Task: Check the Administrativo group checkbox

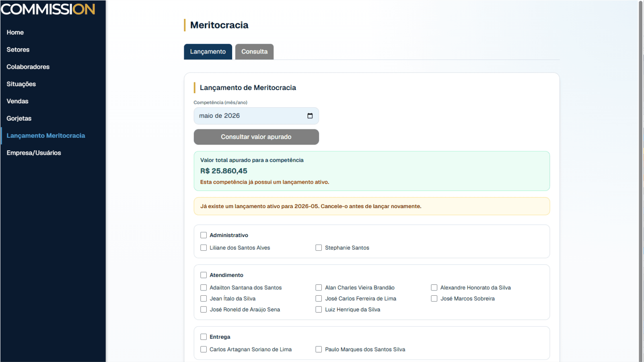Action: tap(204, 235)
